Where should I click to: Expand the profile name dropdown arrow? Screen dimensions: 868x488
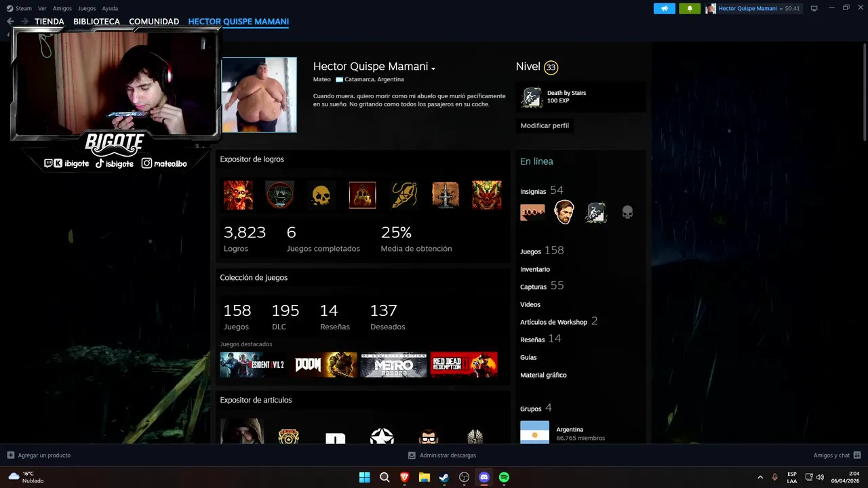[x=433, y=68]
